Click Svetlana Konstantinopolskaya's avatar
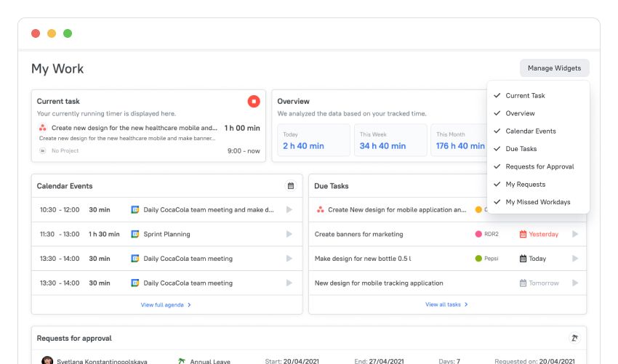 tap(47, 360)
